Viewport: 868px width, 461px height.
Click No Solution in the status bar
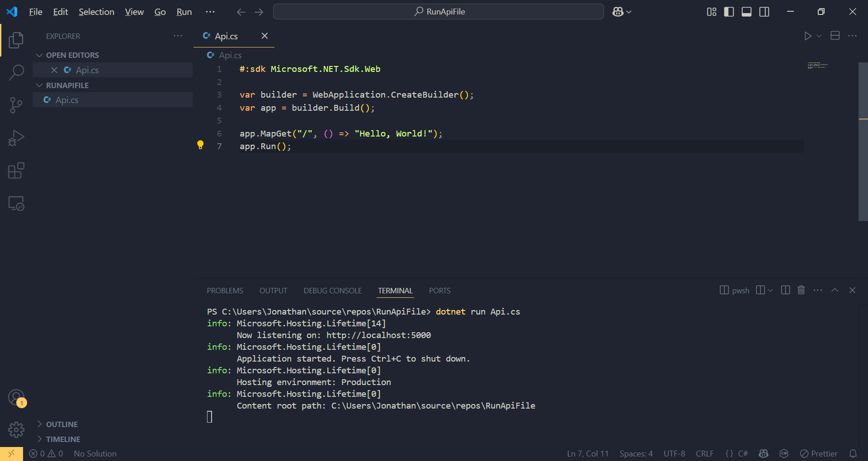(95, 453)
